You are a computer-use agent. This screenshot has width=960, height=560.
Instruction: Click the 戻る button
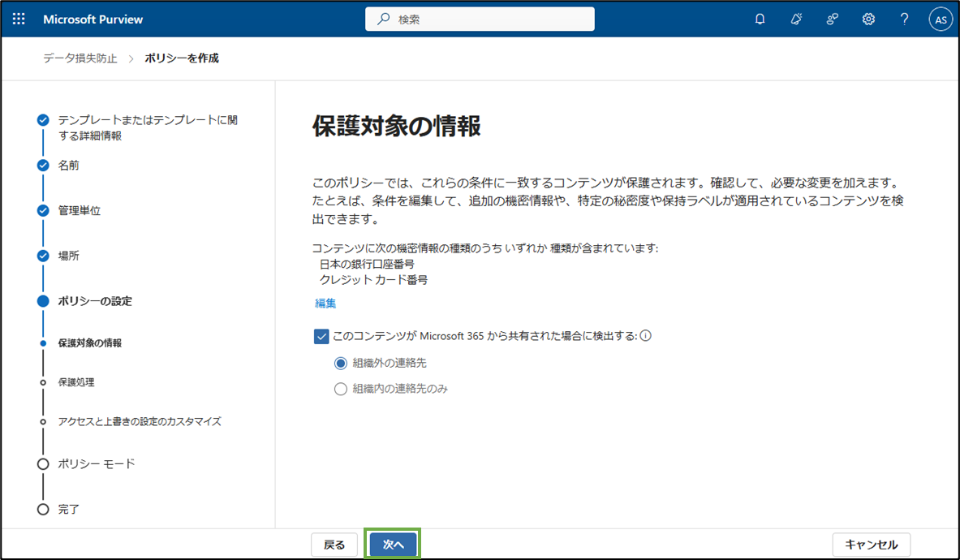pyautogui.click(x=334, y=545)
